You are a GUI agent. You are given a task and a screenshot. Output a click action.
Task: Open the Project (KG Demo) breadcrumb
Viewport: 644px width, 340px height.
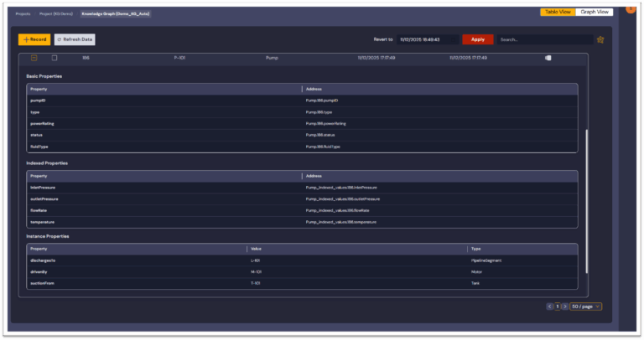pyautogui.click(x=56, y=13)
